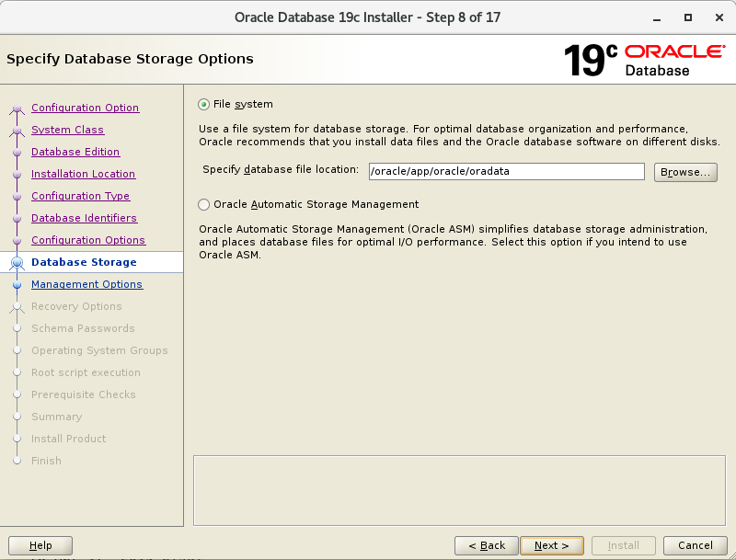Click step bullet beside Configuration Options
Screen dimensions: 736x560
(x=17, y=241)
